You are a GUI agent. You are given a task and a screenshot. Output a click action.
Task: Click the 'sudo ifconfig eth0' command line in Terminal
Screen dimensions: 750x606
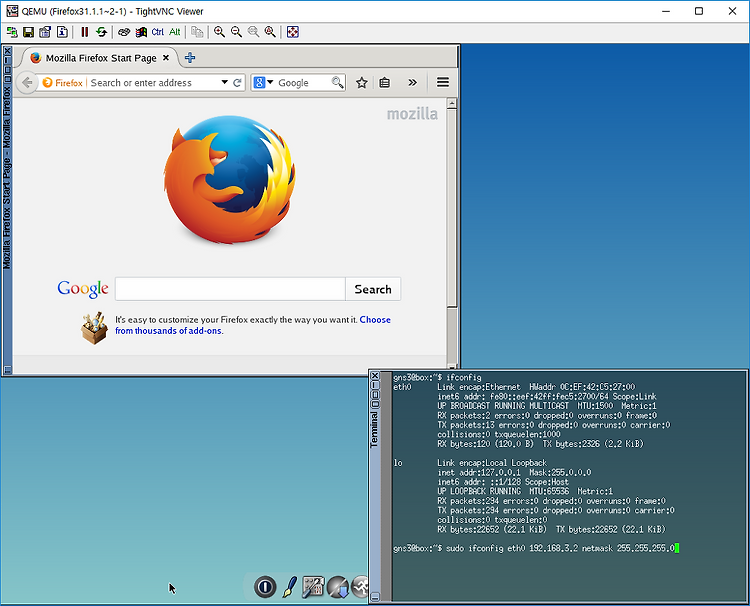pos(534,548)
